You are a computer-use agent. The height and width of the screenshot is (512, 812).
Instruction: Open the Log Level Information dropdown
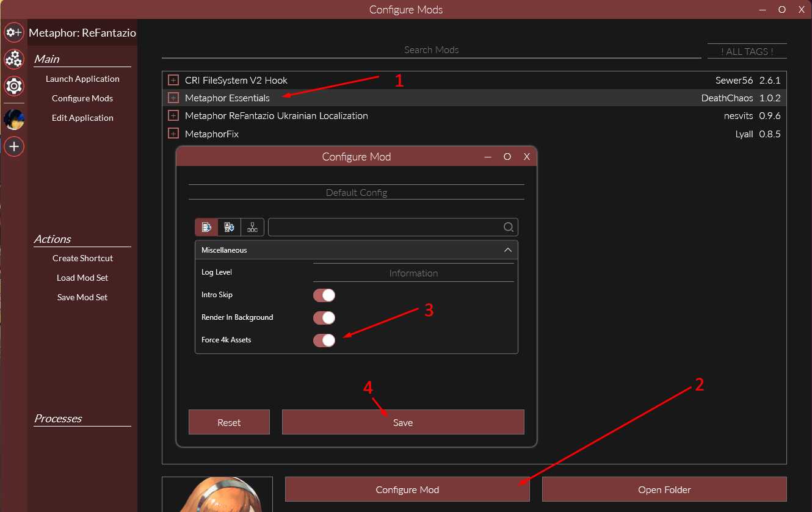coord(413,273)
